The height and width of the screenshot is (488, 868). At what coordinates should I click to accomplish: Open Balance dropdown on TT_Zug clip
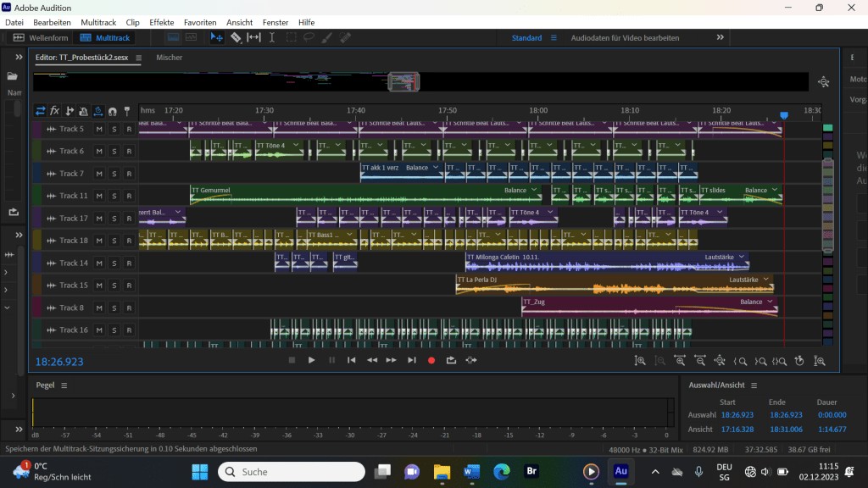tap(770, 302)
